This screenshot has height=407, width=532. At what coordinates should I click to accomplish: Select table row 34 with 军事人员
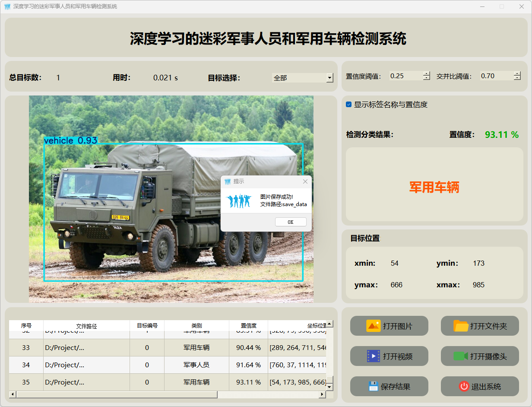(x=196, y=365)
